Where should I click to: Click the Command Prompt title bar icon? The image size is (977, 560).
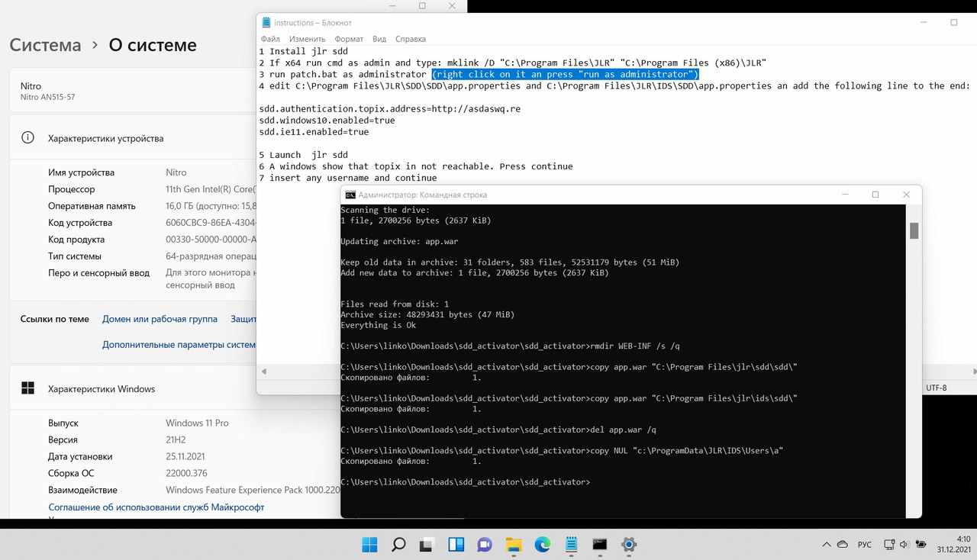[x=350, y=195]
